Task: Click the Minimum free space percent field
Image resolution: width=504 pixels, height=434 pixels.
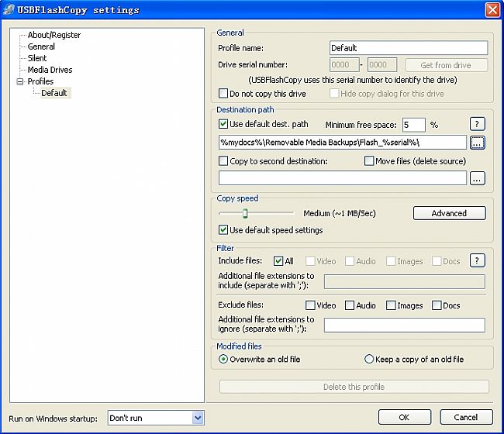Action: pos(414,125)
